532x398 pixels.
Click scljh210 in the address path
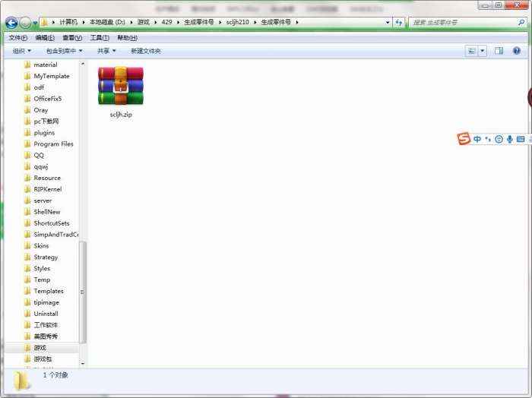click(x=237, y=22)
